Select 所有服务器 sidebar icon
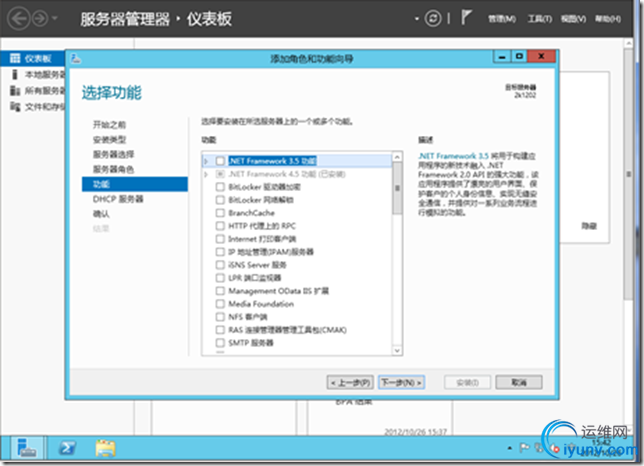This screenshot has height=466, width=644. tap(15, 90)
